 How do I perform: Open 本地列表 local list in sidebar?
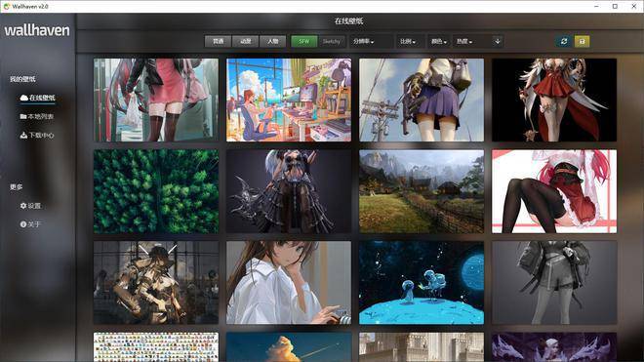point(36,117)
